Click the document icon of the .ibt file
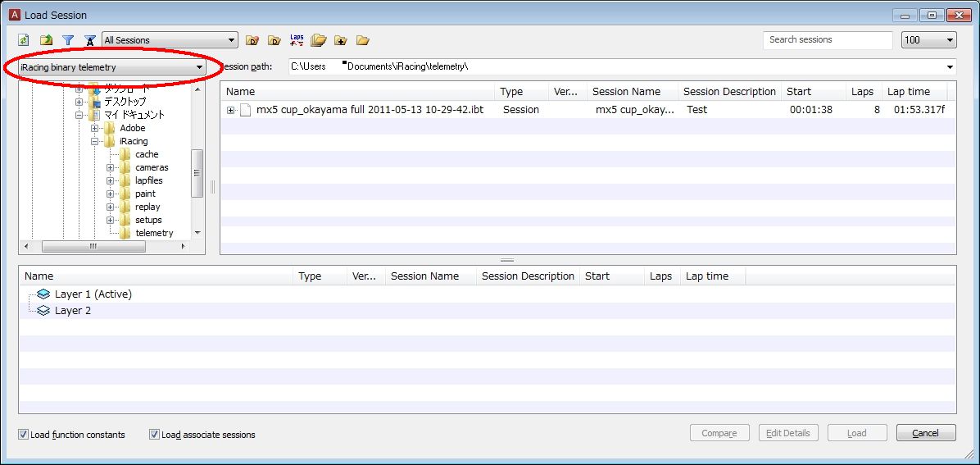The width and height of the screenshot is (980, 465). (246, 110)
